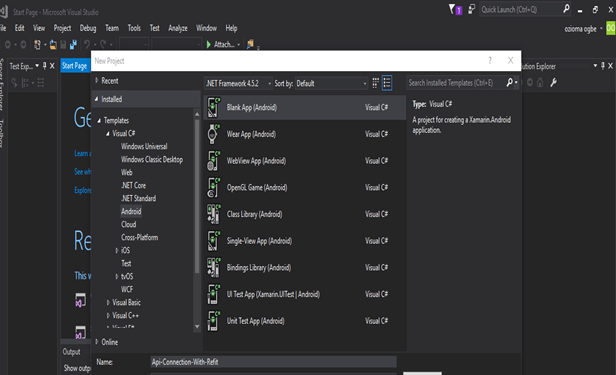Click the Attach... run button
The width and height of the screenshot is (616, 375).
point(223,44)
